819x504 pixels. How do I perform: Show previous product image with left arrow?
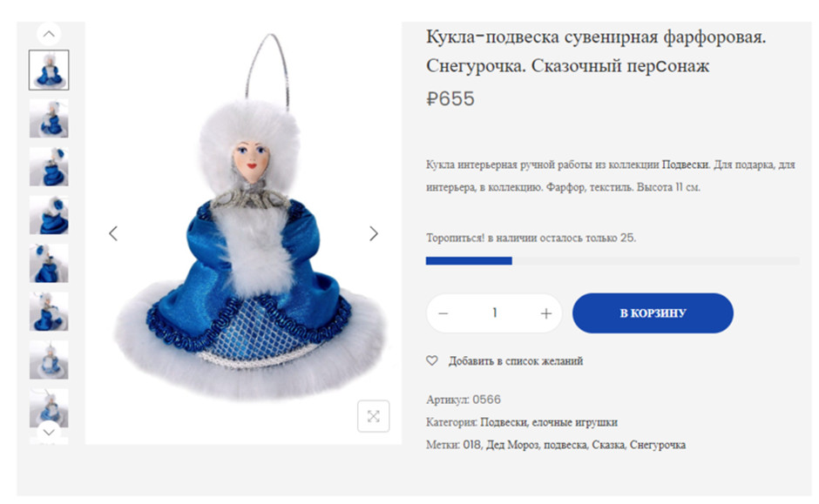pos(112,233)
